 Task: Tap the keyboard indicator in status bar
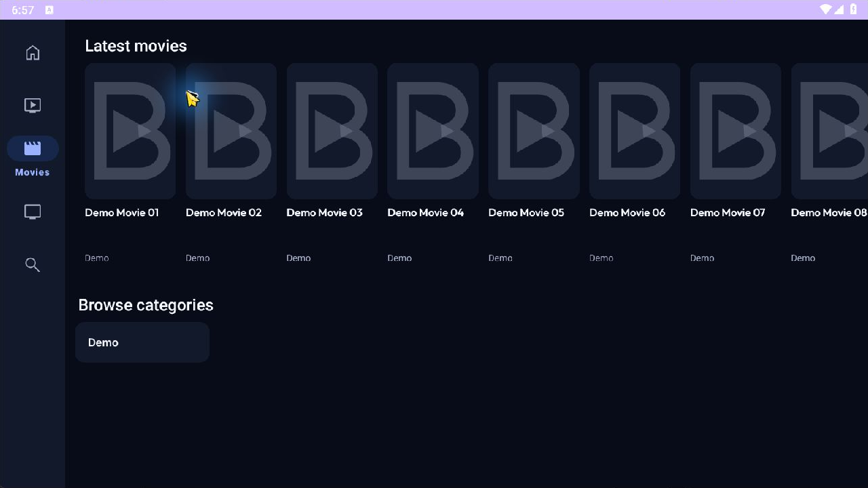pyautogui.click(x=50, y=10)
